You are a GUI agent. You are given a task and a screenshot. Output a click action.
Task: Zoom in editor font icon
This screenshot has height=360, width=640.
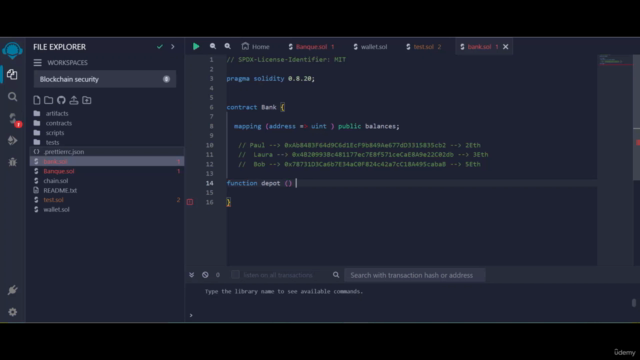227,47
